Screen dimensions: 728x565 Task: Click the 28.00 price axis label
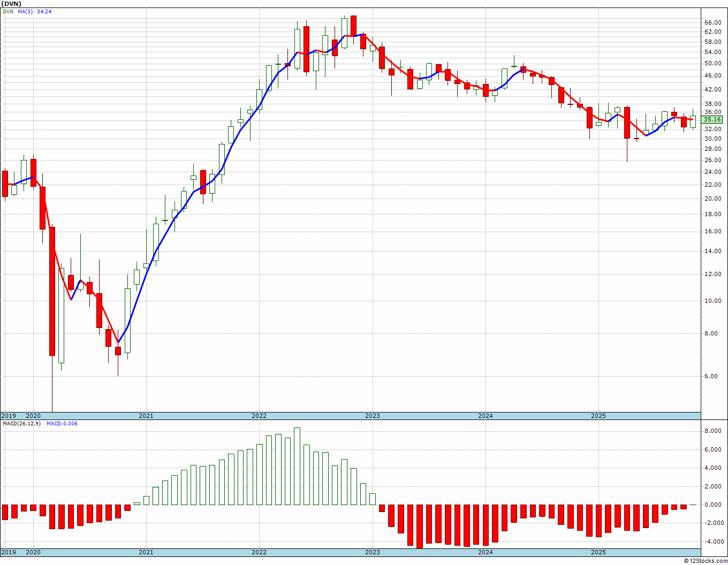click(x=712, y=149)
